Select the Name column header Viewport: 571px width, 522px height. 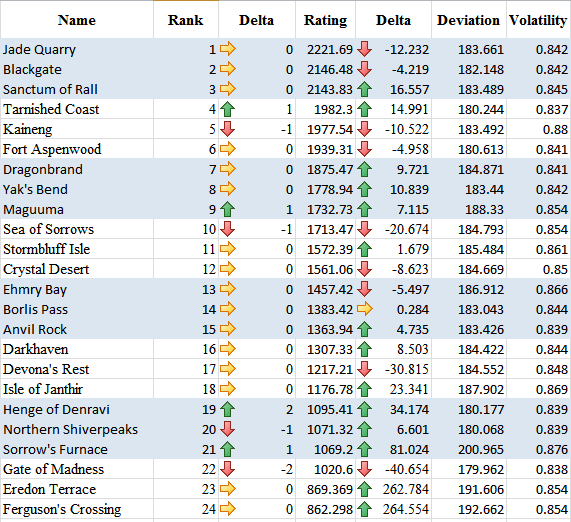coord(77,20)
